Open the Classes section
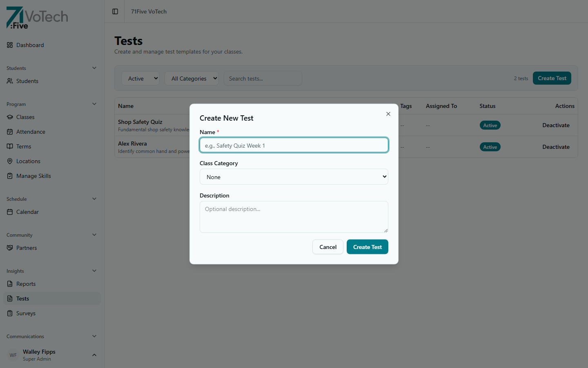 26,117
